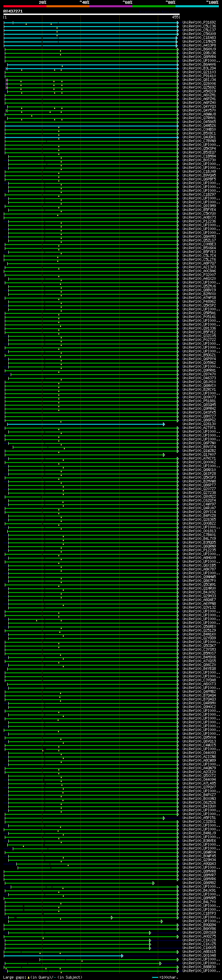The image size is (222, 980).
Task: Open hit UniRef100_C5LC36
Action: (x=199, y=26)
